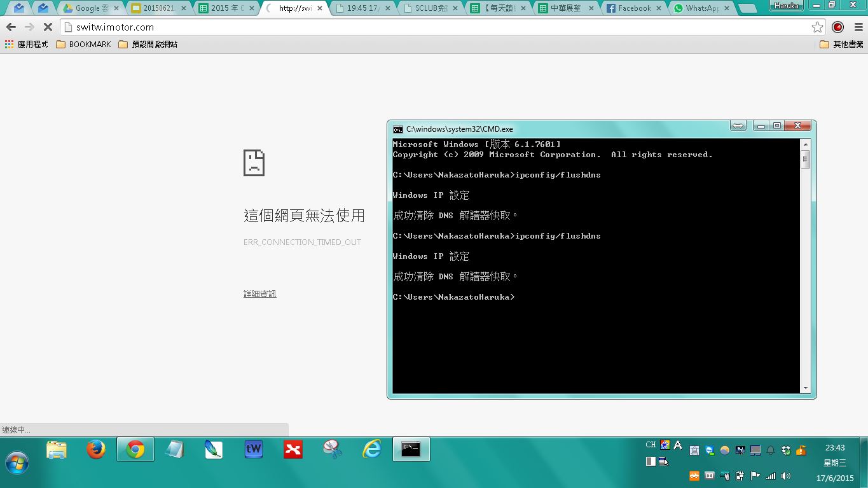This screenshot has width=868, height=488.
Task: Switch to the SCLUB tab
Action: point(431,8)
